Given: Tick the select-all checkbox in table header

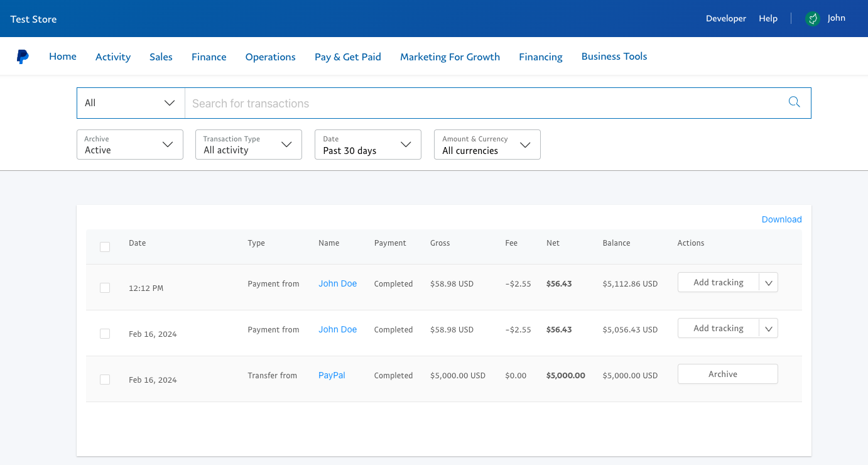Looking at the screenshot, I should point(105,247).
